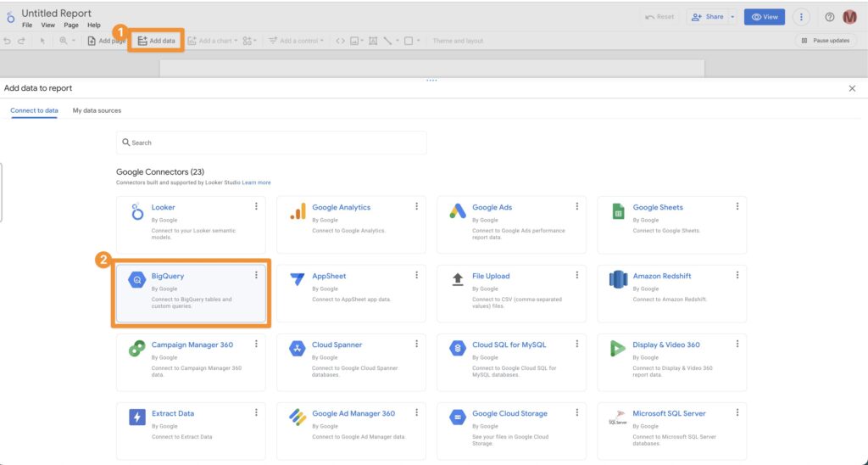This screenshot has height=465, width=868.
Task: Open the Help menu
Action: tap(94, 25)
